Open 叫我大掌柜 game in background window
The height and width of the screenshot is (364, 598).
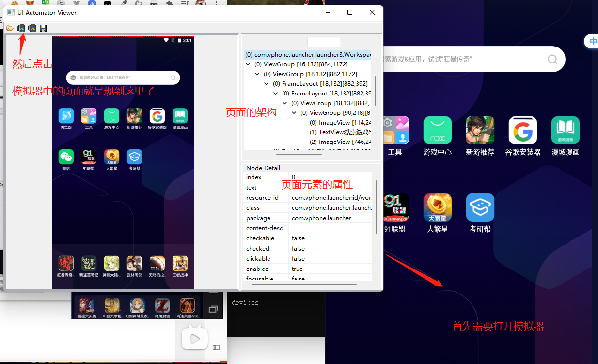click(112, 306)
